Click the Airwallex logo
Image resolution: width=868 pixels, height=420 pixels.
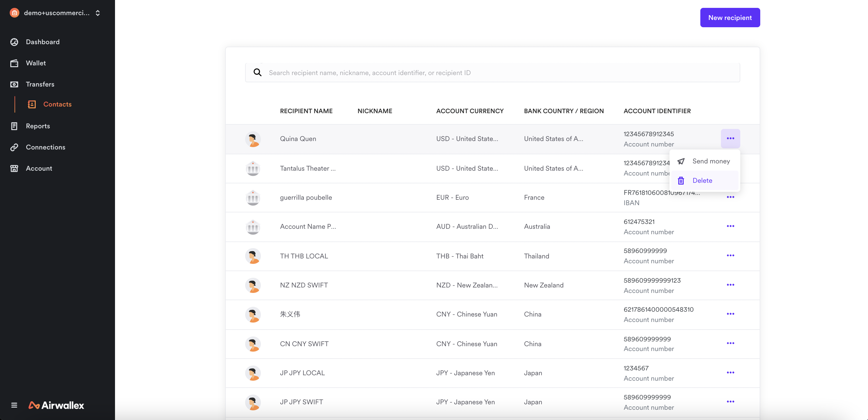56,405
